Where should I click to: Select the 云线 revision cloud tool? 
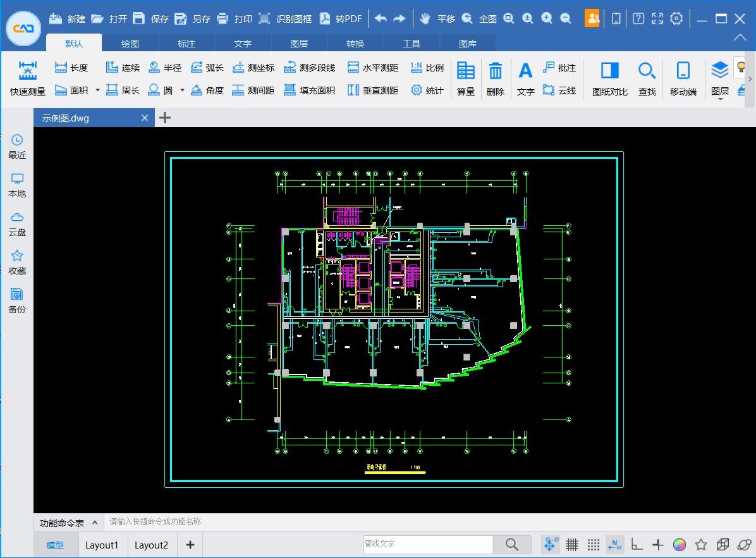(559, 90)
